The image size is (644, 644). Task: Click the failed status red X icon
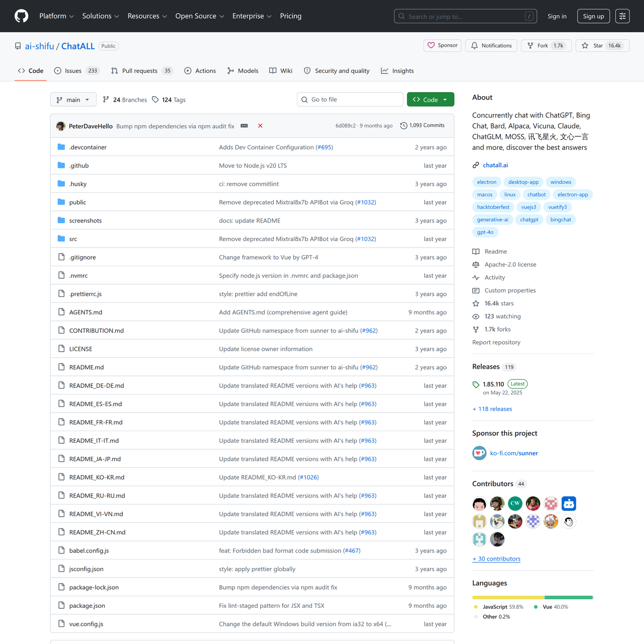coord(260,126)
